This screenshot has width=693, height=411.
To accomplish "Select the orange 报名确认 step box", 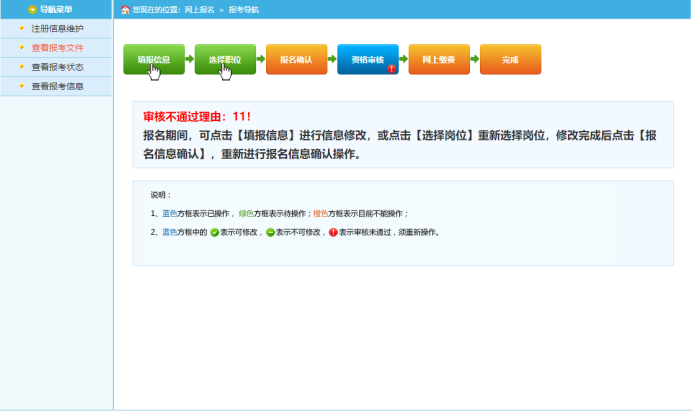I will point(296,60).
